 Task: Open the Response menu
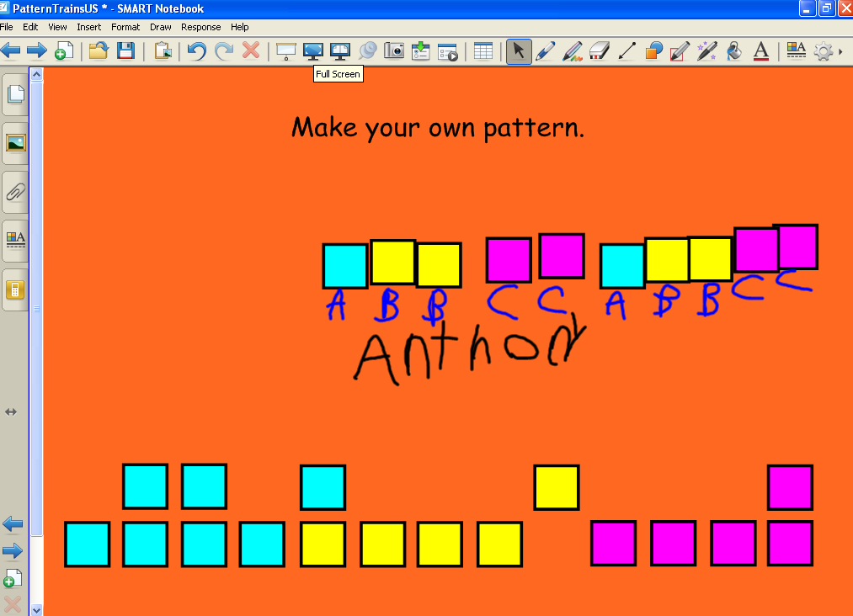pos(200,27)
